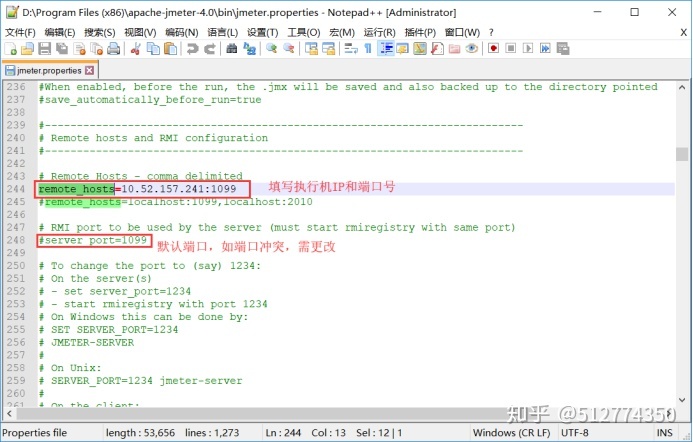Select the jmeter.properties tab

point(49,71)
